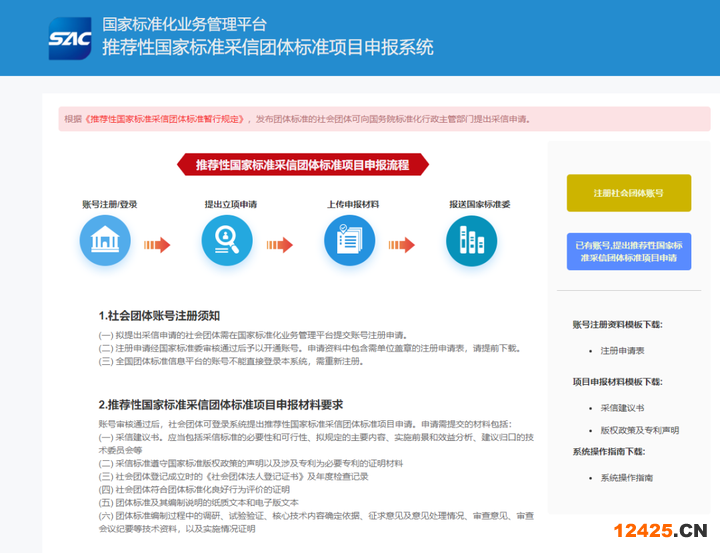Screen dimensions: 720x553
Task: Click the 报送国家标准委 binders icon
Action: tap(471, 241)
